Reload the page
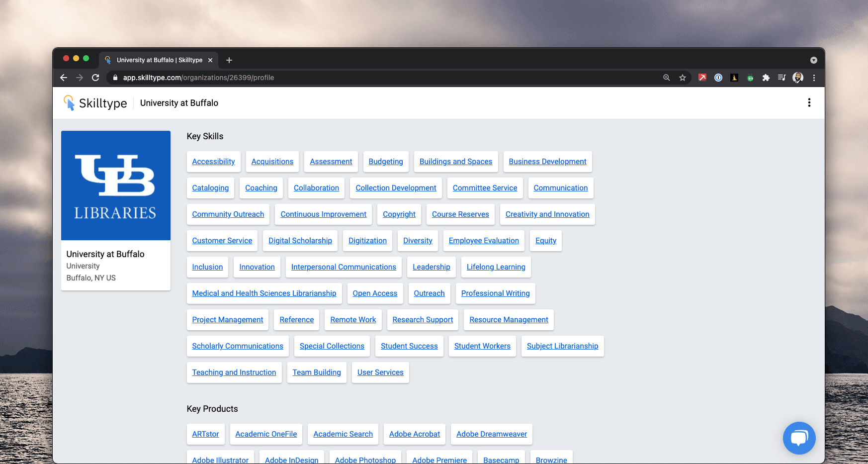868x464 pixels. [x=95, y=78]
